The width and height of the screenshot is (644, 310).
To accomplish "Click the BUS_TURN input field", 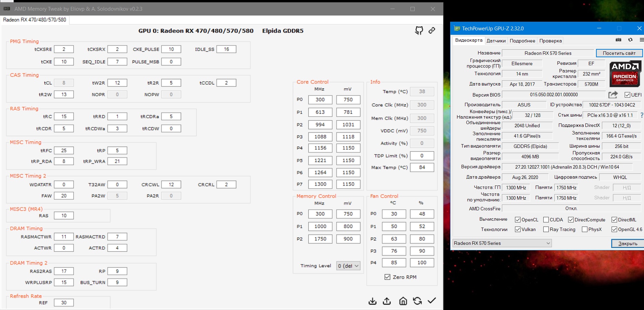I will click(117, 282).
